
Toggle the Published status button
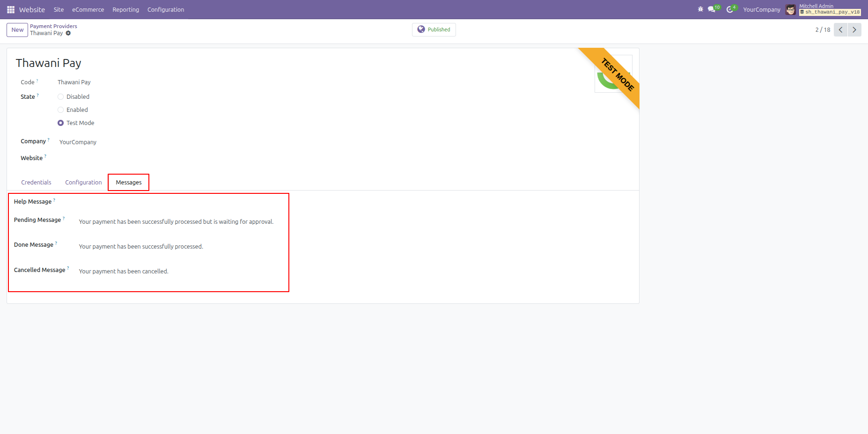point(434,29)
